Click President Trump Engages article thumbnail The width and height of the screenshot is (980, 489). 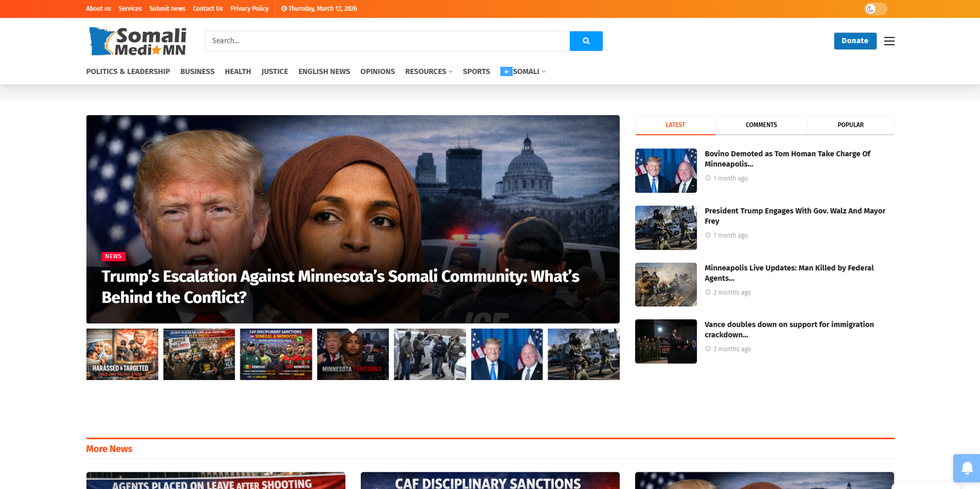[666, 228]
